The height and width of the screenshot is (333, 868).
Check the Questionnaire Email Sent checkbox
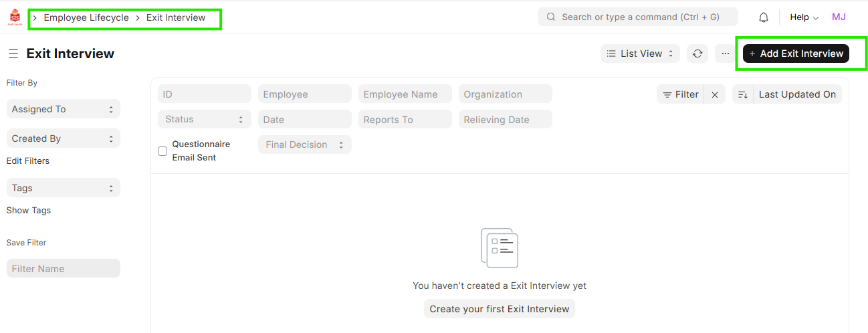coord(162,151)
